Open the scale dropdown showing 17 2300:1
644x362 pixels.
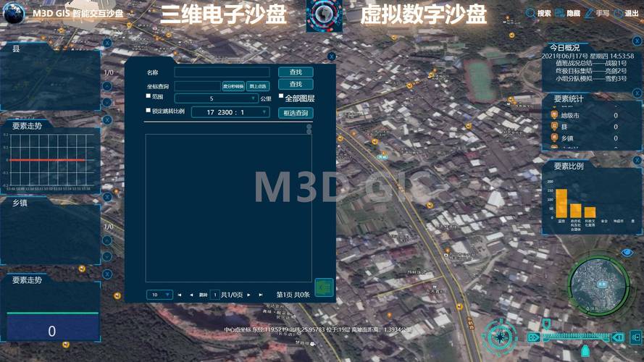tap(230, 112)
